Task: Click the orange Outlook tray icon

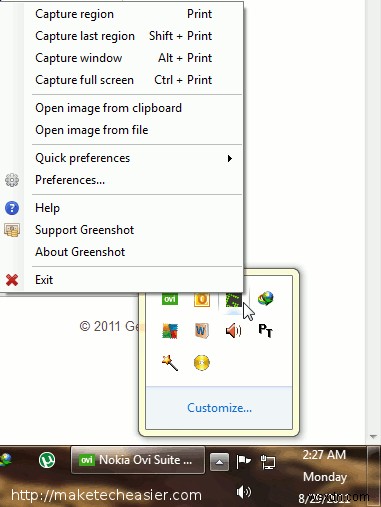Action: tap(202, 299)
